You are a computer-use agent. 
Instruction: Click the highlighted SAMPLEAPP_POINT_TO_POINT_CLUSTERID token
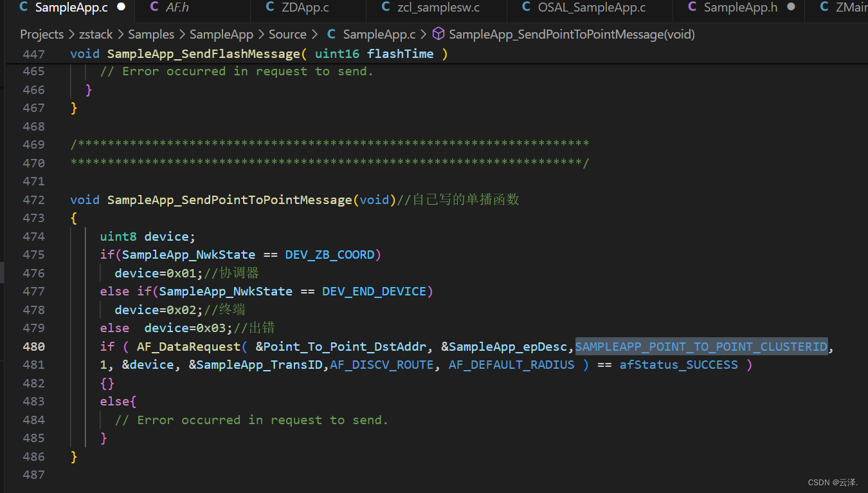coord(701,346)
